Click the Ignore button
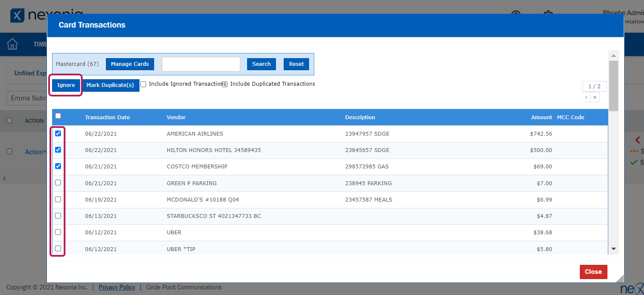 pyautogui.click(x=66, y=85)
